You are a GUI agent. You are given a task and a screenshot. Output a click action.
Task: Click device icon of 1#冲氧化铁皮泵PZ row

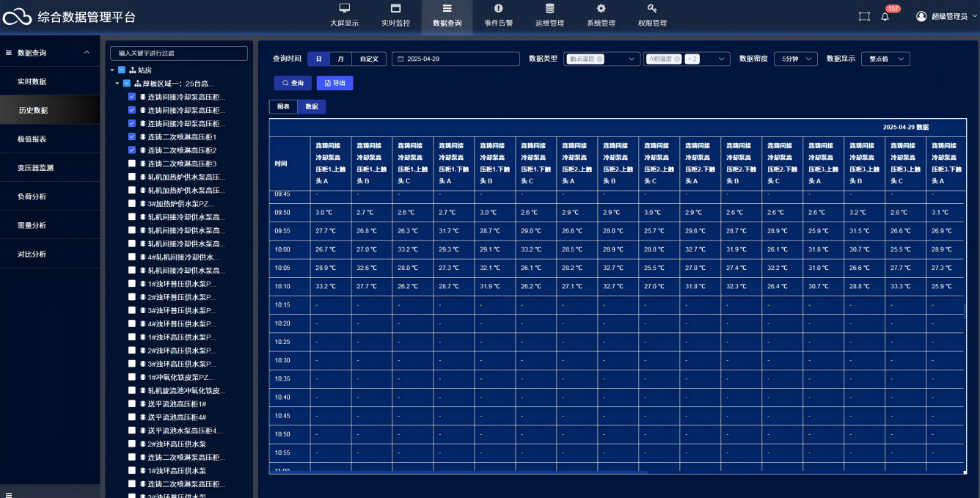click(x=142, y=377)
